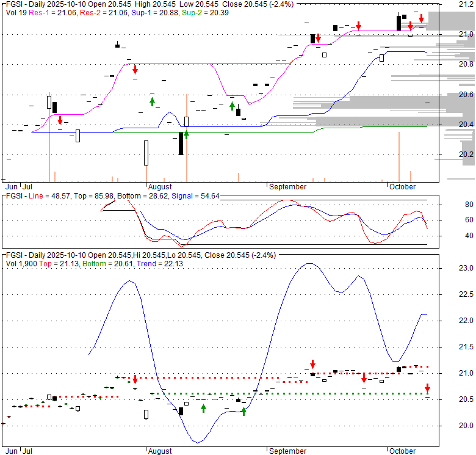Click the October label on the bottom chart axis
Viewport: 476px width, 455px height.
402,451
